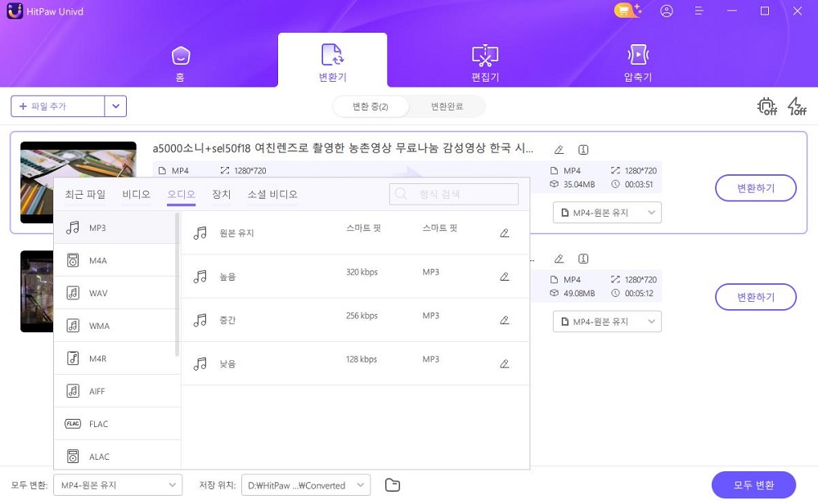Open the MP4-원본 유지 format dropdown for first file
Viewport: 818px width, 504px height.
(x=607, y=212)
